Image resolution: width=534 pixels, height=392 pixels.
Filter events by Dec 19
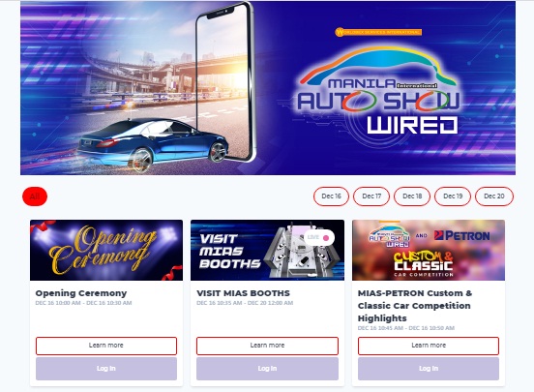click(453, 196)
